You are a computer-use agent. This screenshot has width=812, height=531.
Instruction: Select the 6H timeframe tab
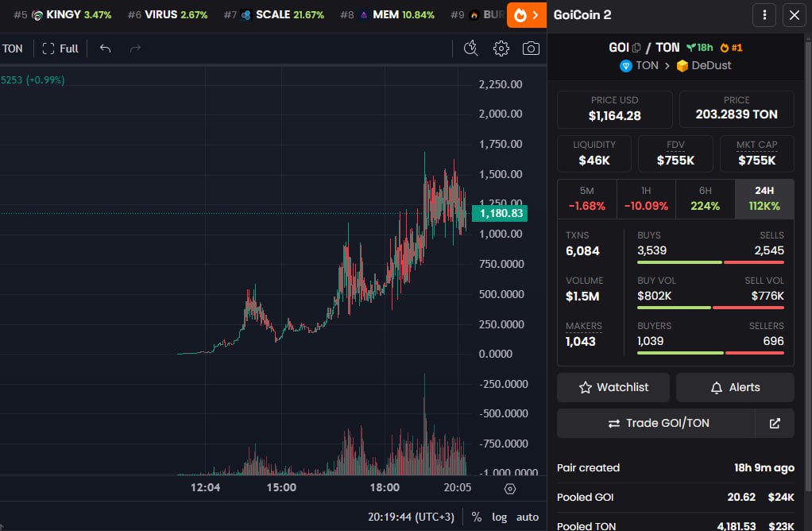coord(705,199)
